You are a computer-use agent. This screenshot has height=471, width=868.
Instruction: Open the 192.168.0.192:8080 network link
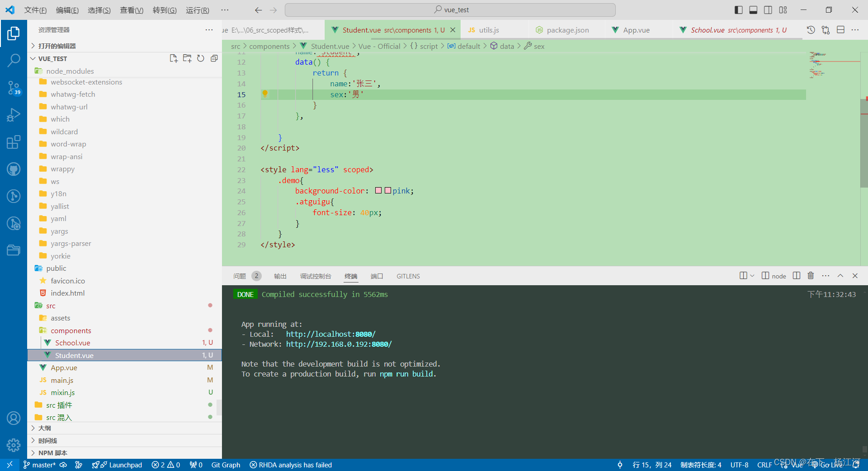pyautogui.click(x=339, y=344)
